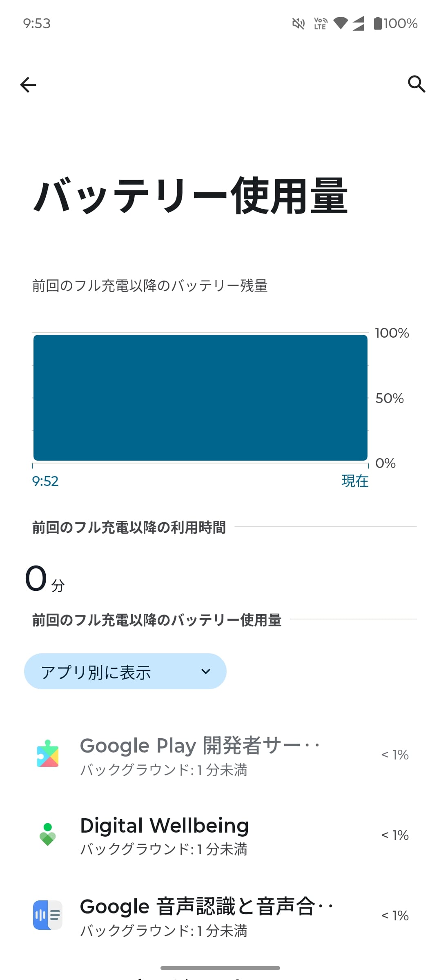Tap the bottom navigation gesture handle
The height and width of the screenshot is (980, 441).
220,968
